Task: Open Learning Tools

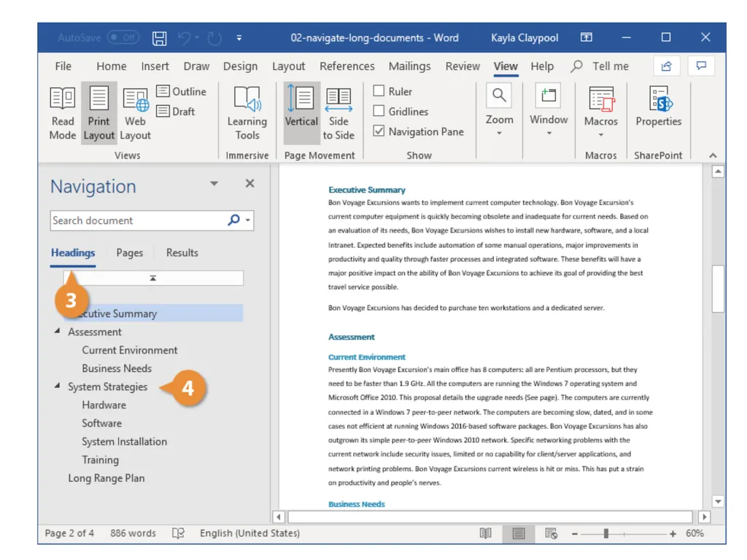Action: tap(247, 113)
